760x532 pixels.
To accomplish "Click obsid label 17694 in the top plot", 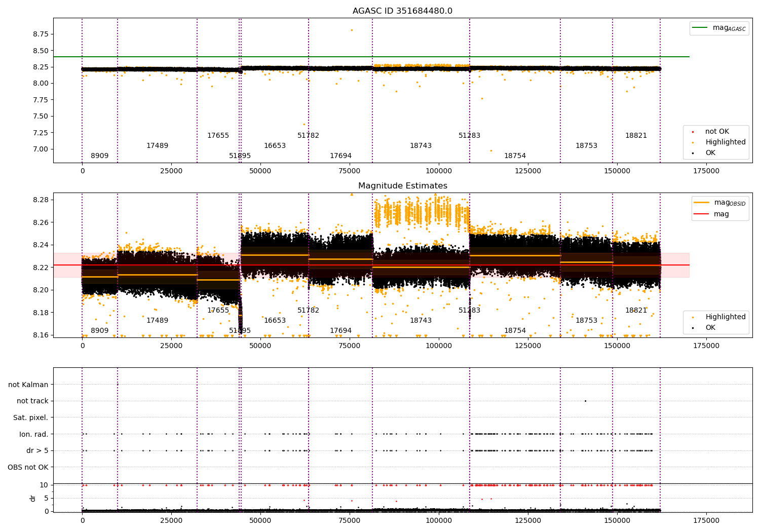I will click(x=341, y=156).
